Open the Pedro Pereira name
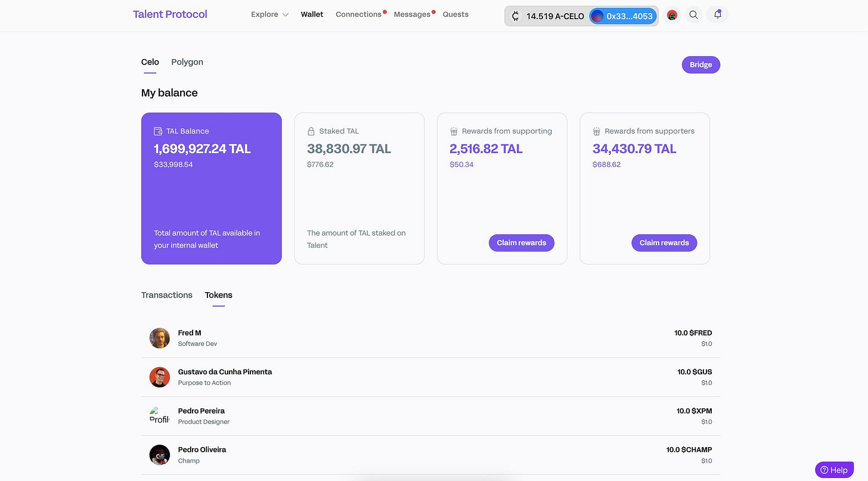 (201, 411)
